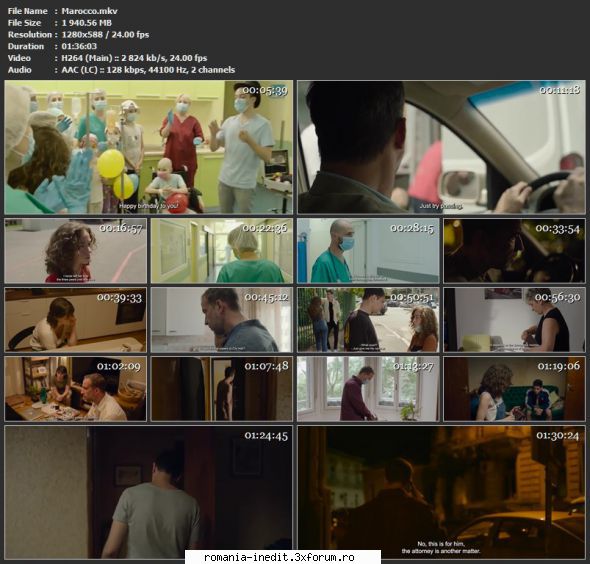Click the audio line AAC (LC) 128 kbps
The width and height of the screenshot is (590, 564).
(x=148, y=70)
